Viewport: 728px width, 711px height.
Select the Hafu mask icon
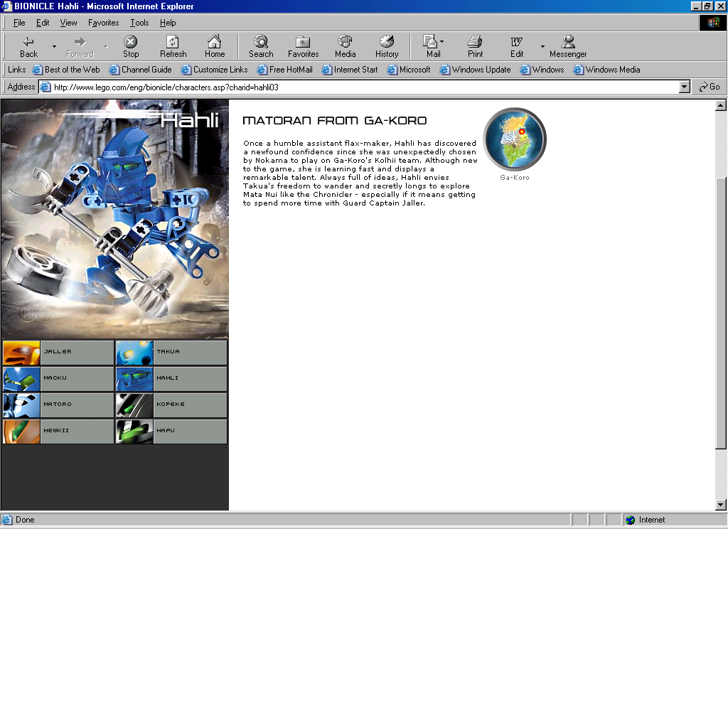click(x=134, y=432)
